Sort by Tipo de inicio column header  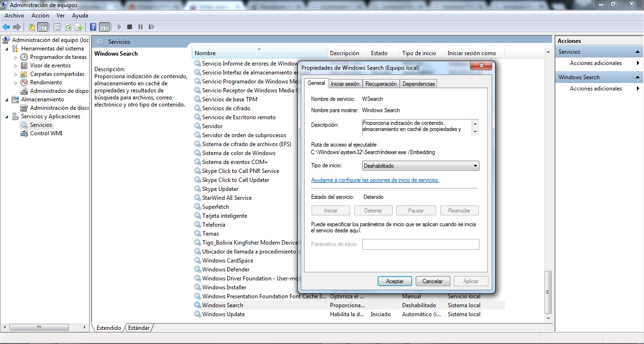(422, 53)
